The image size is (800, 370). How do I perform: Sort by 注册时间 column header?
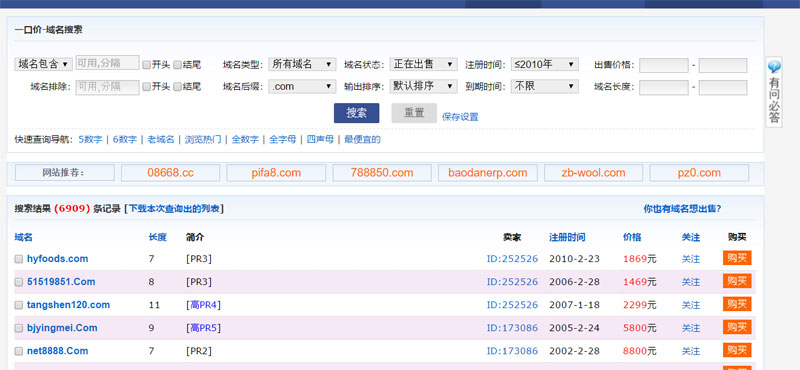click(567, 237)
